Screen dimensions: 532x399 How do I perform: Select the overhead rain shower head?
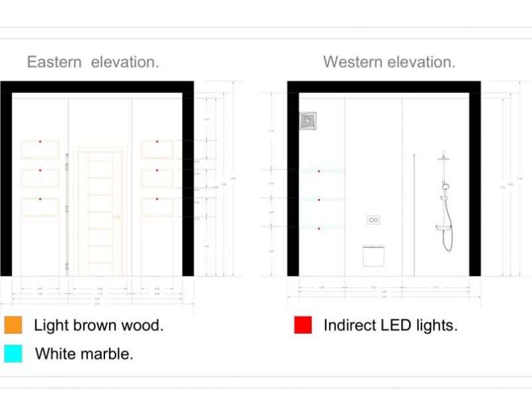click(x=444, y=158)
